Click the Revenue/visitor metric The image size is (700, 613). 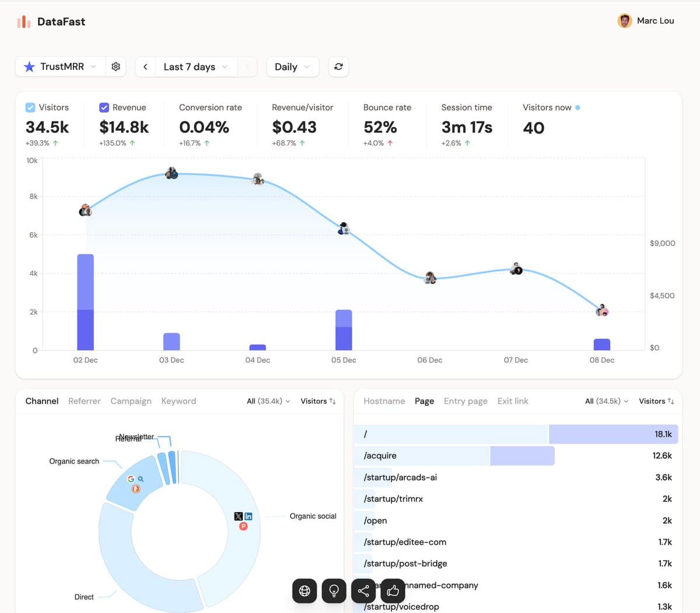coord(302,125)
